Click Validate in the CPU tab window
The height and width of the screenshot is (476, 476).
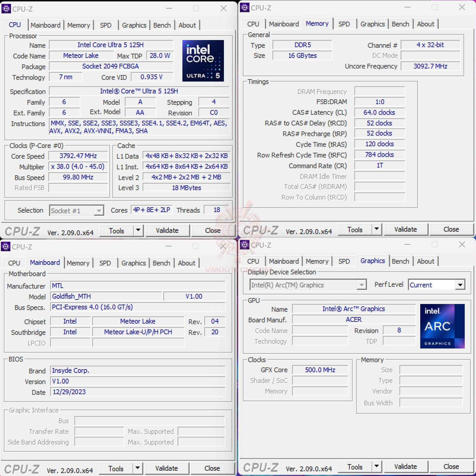point(167,230)
